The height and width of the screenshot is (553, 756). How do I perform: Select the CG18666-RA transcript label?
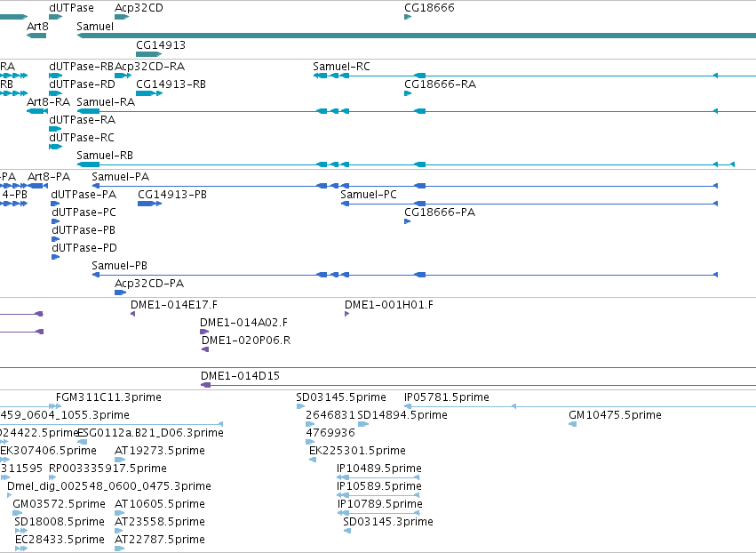(x=441, y=84)
